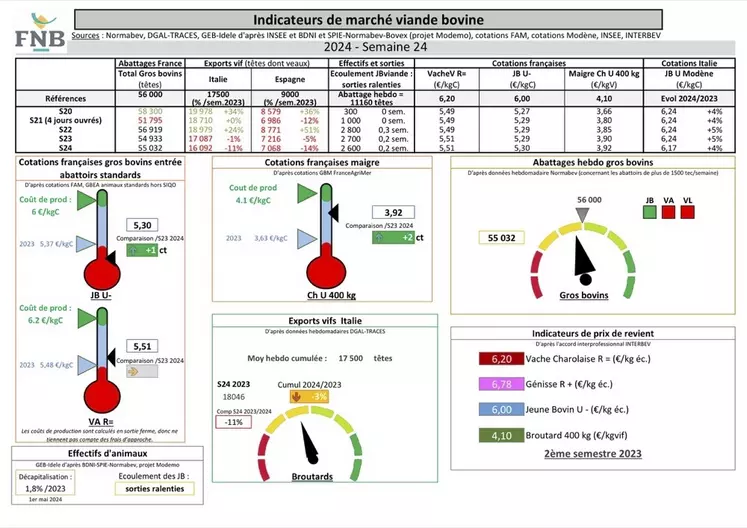Viewport: 747px width, 528px height.
Task: Click the underlined 2ème semestre 2023 text
Action: 593,454
